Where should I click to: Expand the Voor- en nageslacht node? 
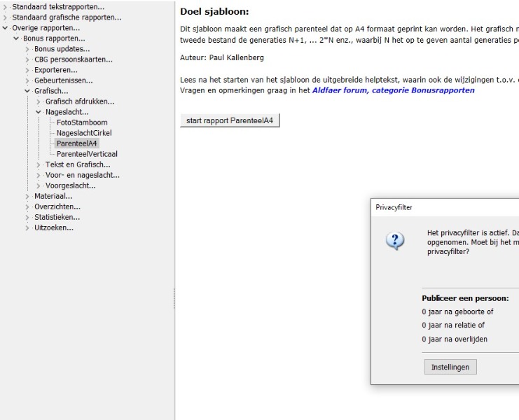tap(39, 175)
